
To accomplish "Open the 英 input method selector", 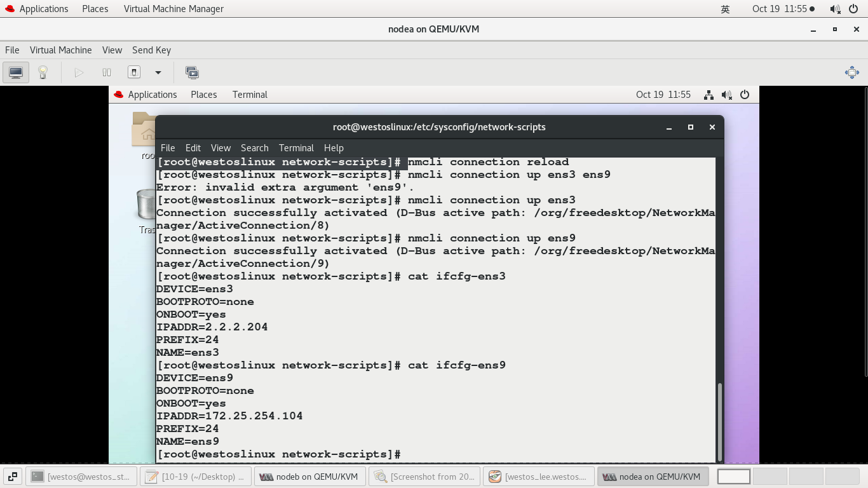I will [x=724, y=9].
